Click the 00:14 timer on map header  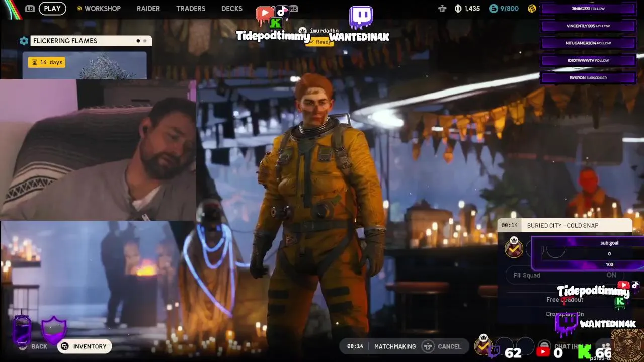pyautogui.click(x=509, y=226)
